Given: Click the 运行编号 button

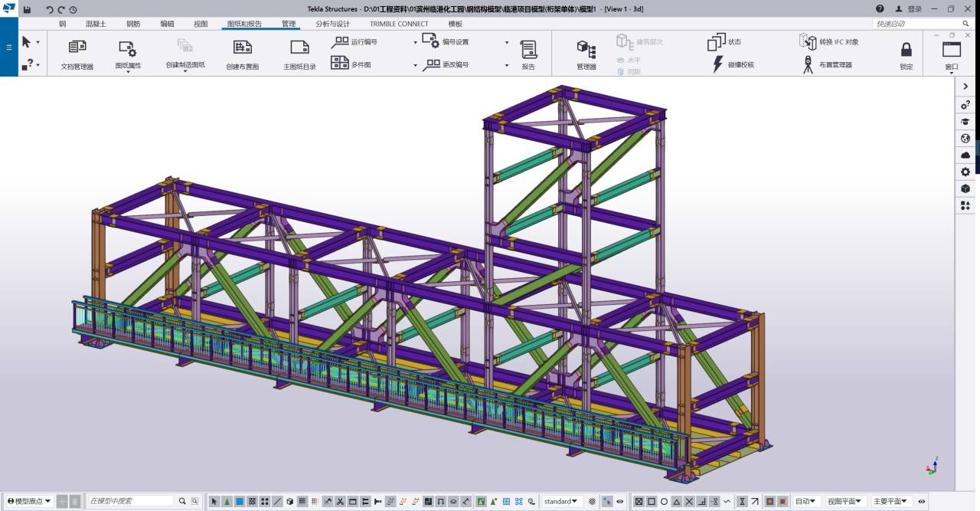Looking at the screenshot, I should [354, 42].
